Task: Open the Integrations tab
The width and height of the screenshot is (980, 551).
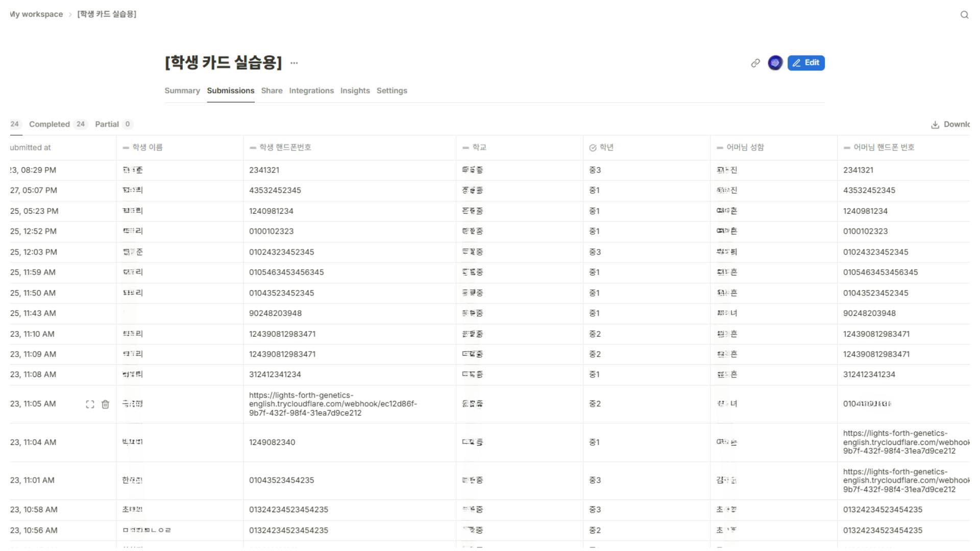Action: click(311, 91)
